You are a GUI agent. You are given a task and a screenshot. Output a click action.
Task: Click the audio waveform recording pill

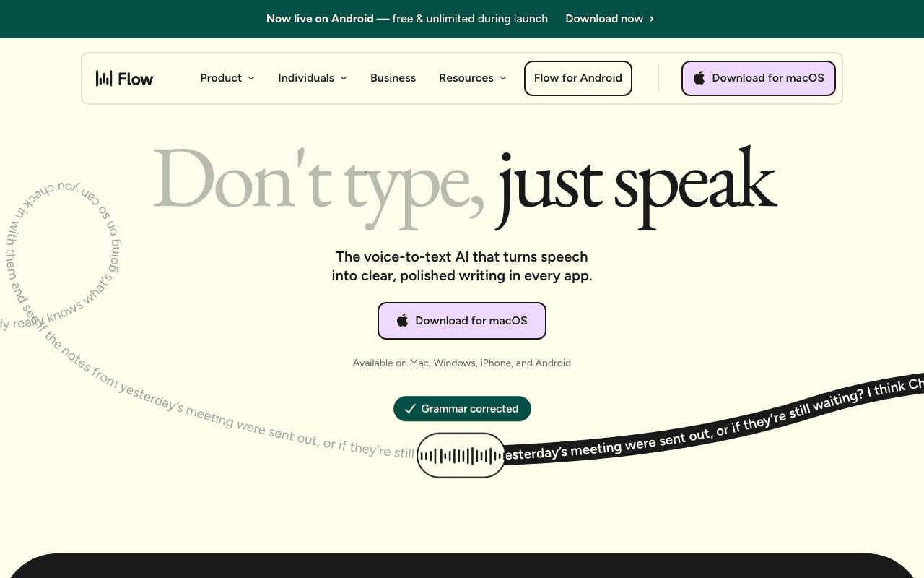pyautogui.click(x=461, y=456)
